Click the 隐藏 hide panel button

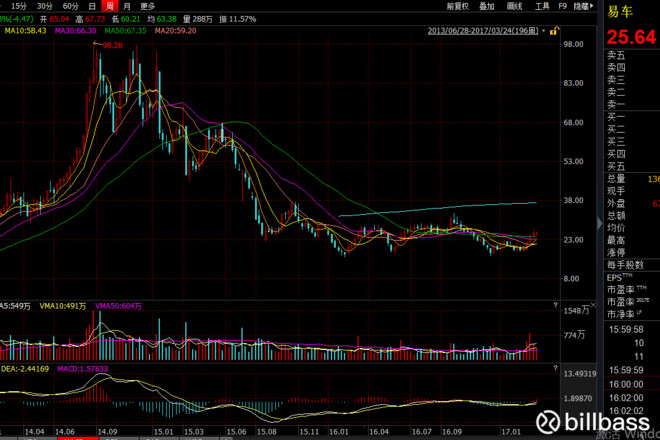pyautogui.click(x=588, y=5)
